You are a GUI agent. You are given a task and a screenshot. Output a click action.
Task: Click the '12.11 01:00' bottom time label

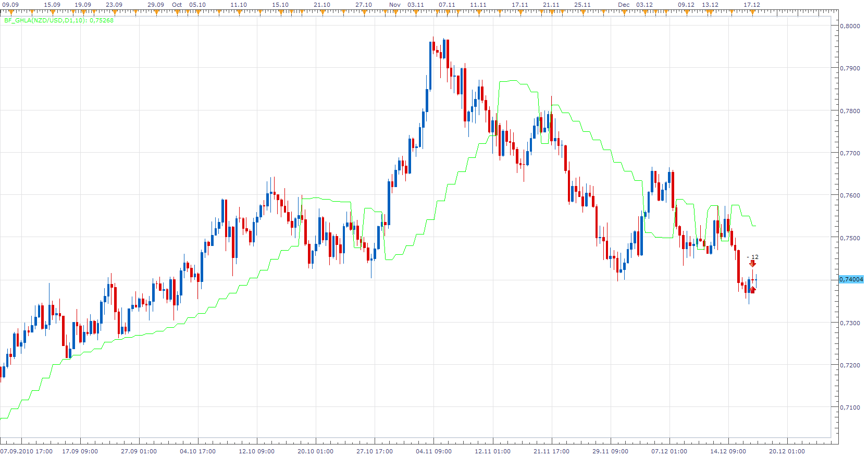[493, 451]
